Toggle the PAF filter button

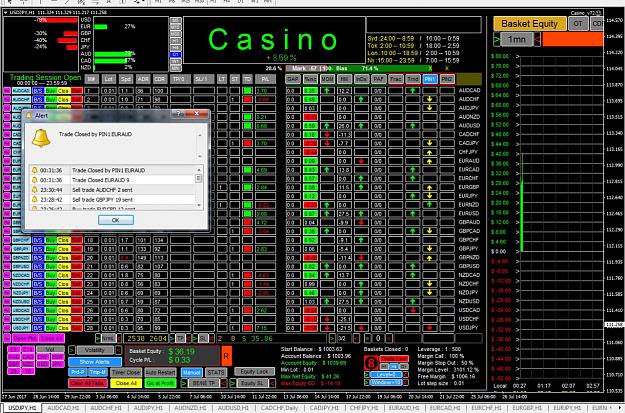[378, 79]
